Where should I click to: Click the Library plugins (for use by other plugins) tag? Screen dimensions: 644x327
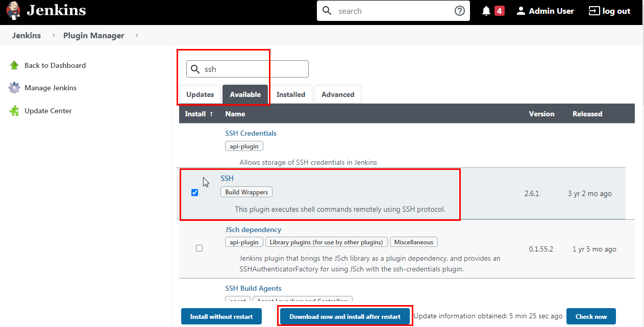[x=327, y=242]
